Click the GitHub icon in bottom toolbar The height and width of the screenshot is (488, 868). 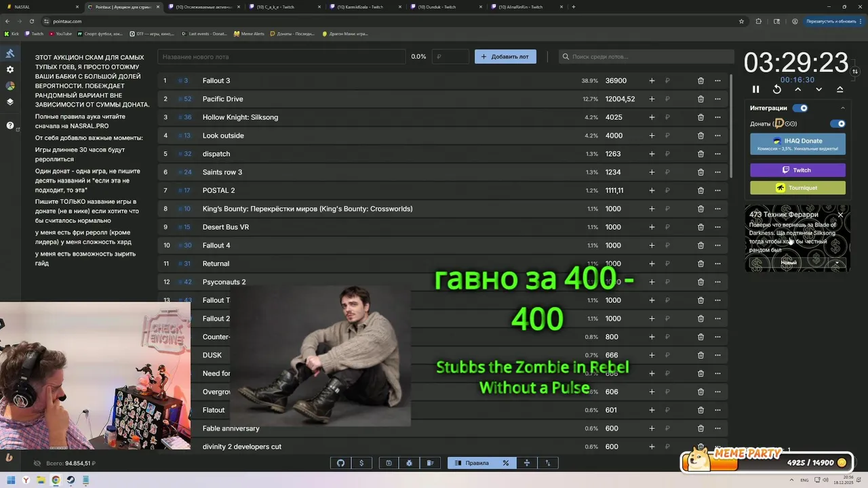click(x=340, y=463)
